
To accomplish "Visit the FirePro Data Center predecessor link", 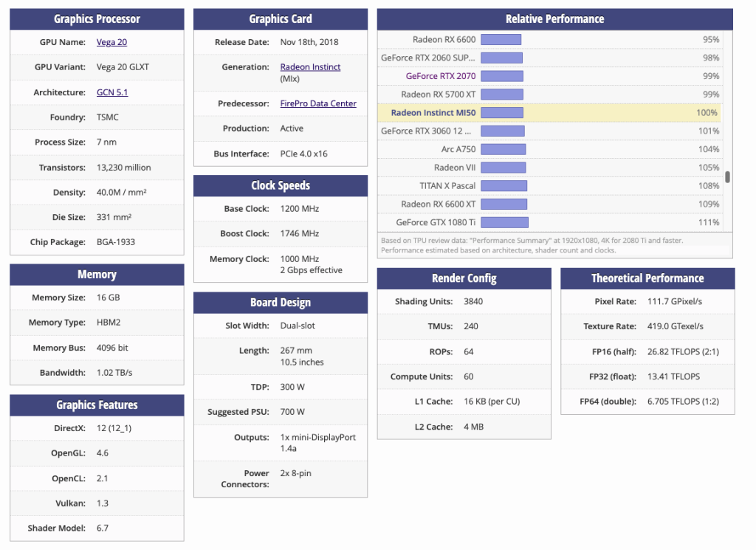I will (318, 103).
